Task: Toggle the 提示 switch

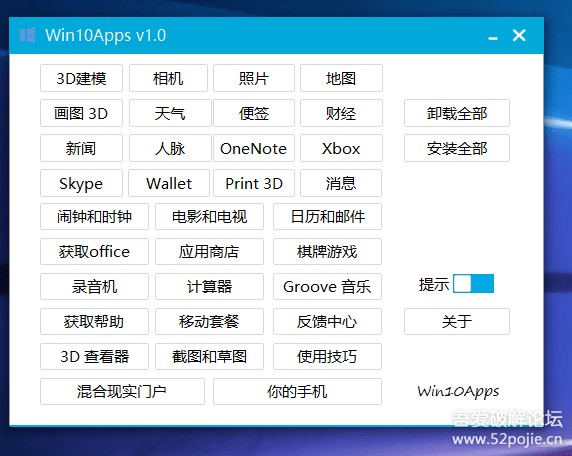Action: pos(474,284)
